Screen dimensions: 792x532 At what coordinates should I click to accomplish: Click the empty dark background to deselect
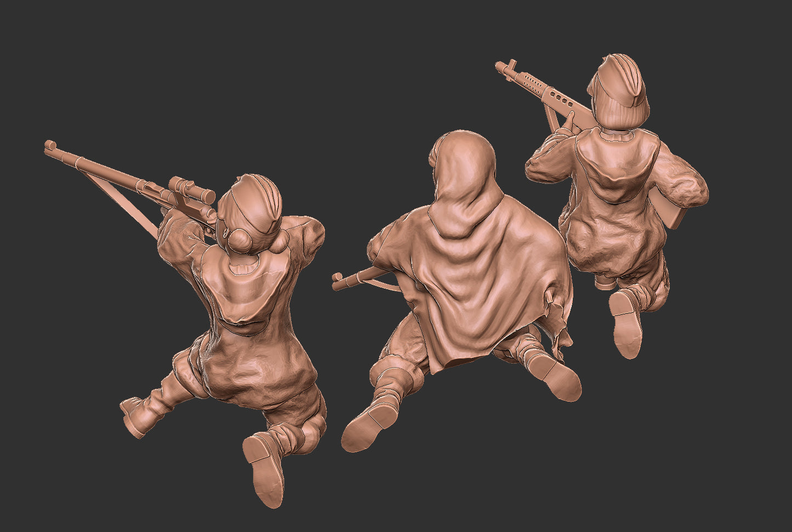(x=164, y=66)
